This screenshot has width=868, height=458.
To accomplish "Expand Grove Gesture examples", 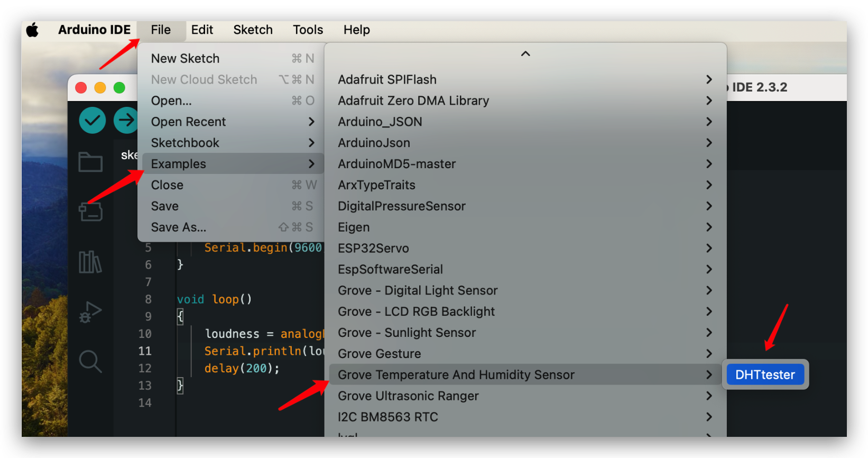I will click(525, 354).
